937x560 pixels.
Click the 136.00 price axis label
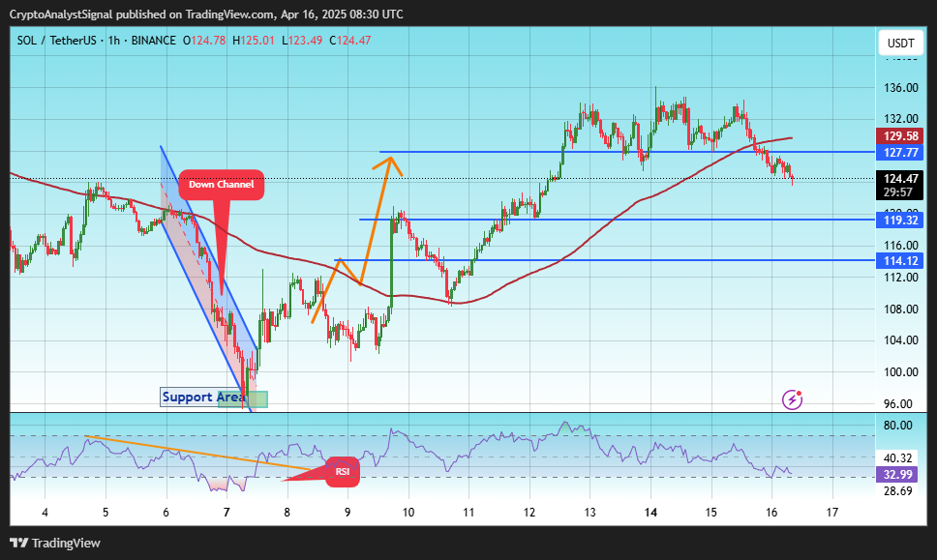tap(900, 88)
